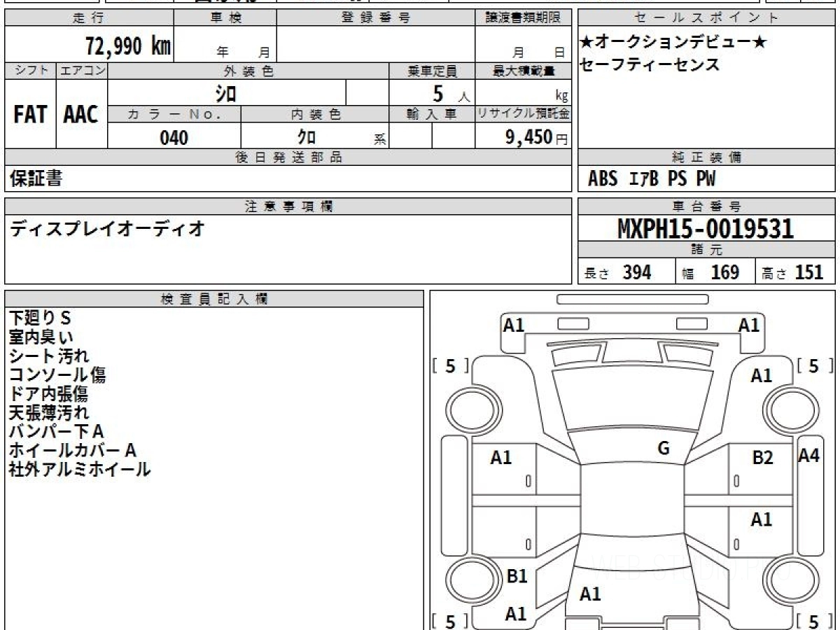Viewport: 840px width, 630px height.
Task: Select the 保証書 entry
Action: (x=36, y=178)
